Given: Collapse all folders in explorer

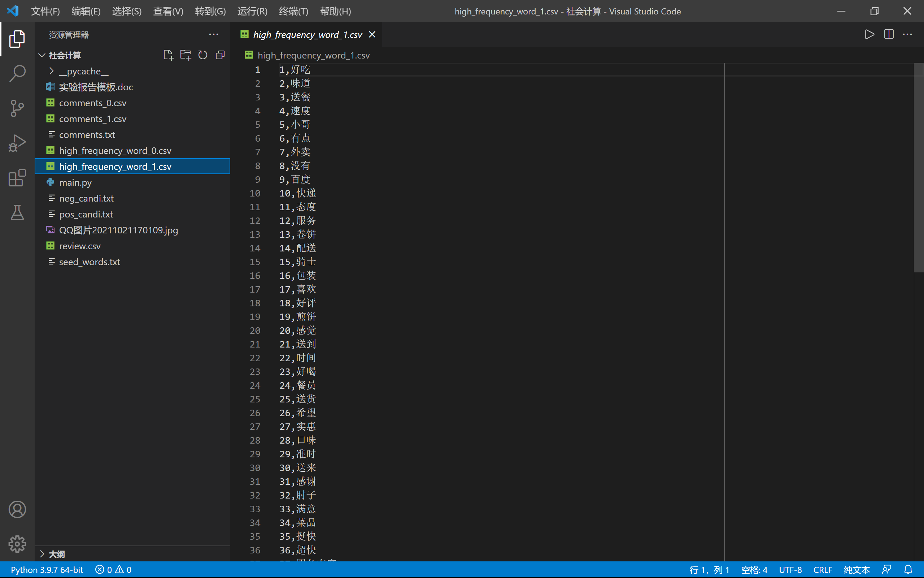Looking at the screenshot, I should point(220,55).
